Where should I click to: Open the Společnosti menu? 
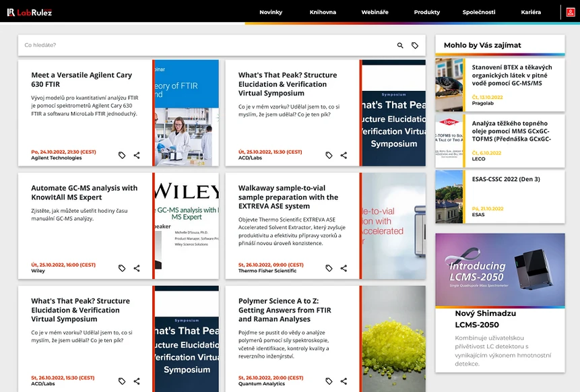(479, 12)
